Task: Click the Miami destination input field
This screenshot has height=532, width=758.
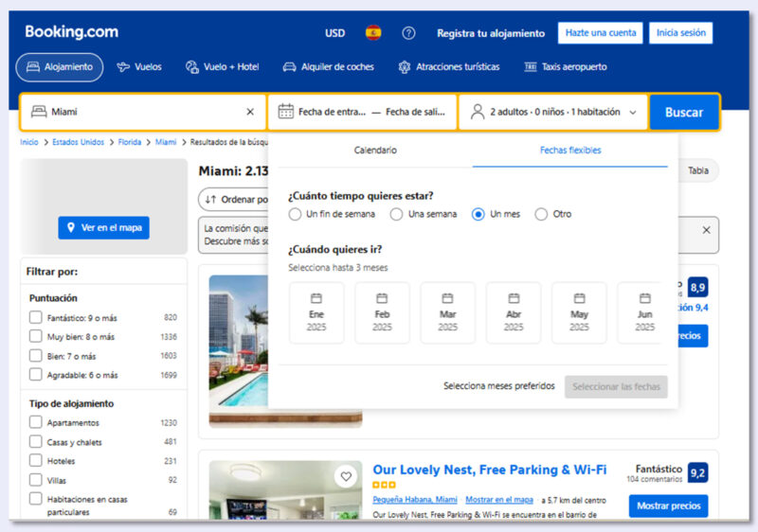Action: pos(143,112)
